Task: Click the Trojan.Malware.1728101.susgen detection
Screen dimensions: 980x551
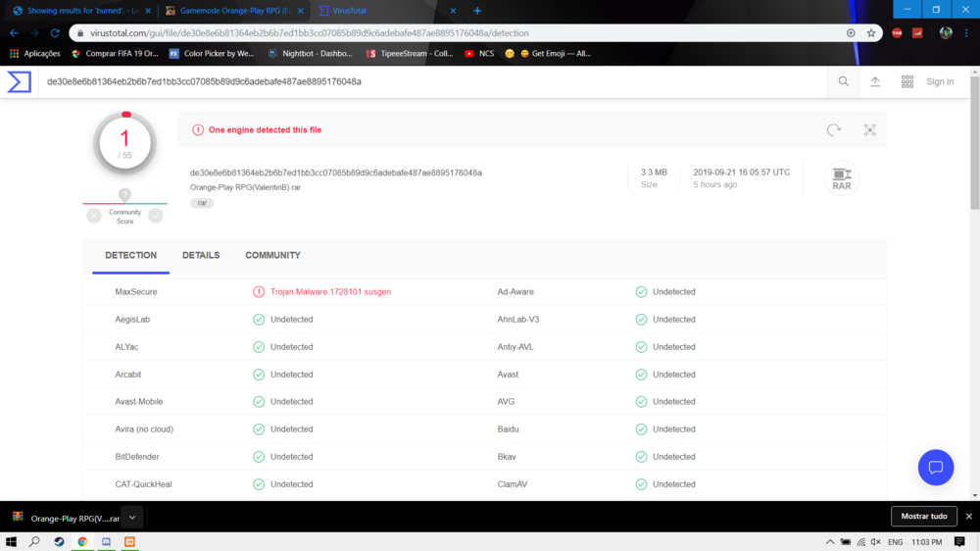Action: click(330, 291)
